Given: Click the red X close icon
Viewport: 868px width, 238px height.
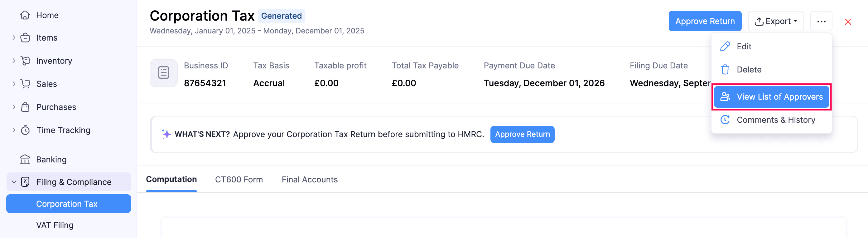Looking at the screenshot, I should click(848, 22).
